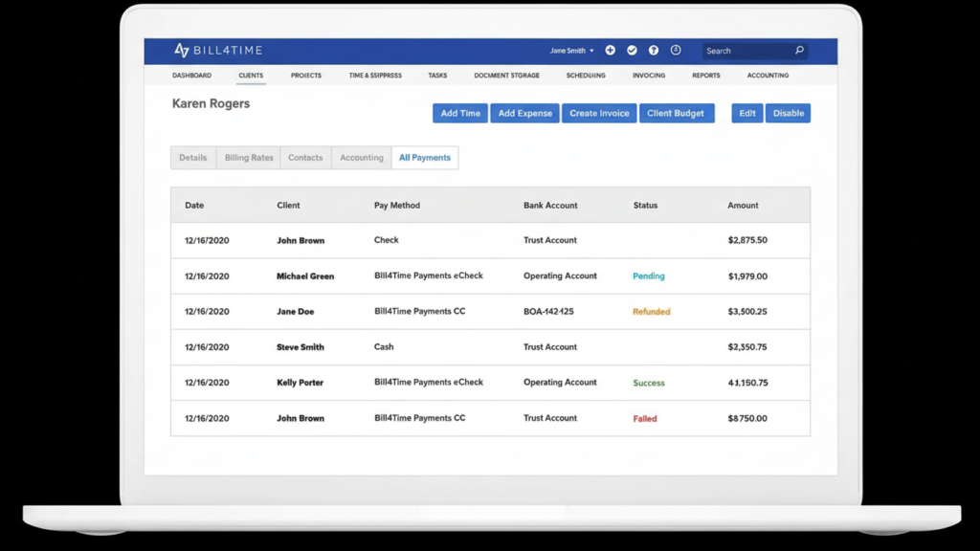Screen dimensions: 980x551
Task: Switch to the Details tab
Action: [192, 158]
